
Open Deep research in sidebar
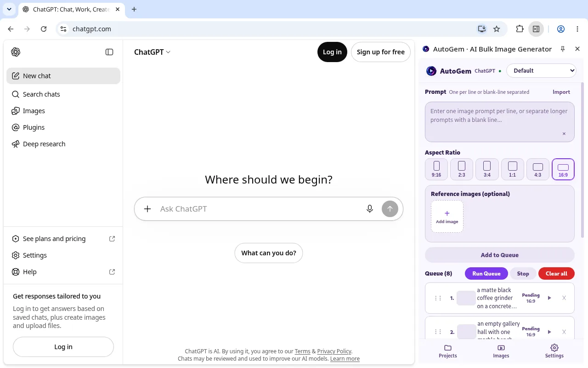pyautogui.click(x=63, y=144)
